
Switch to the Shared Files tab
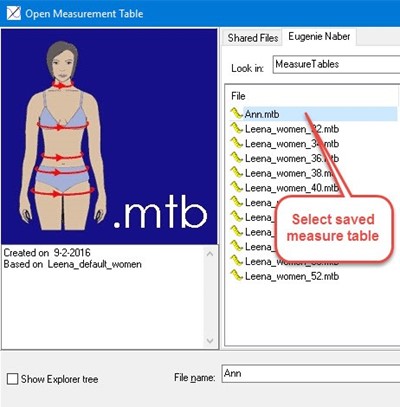pos(253,38)
